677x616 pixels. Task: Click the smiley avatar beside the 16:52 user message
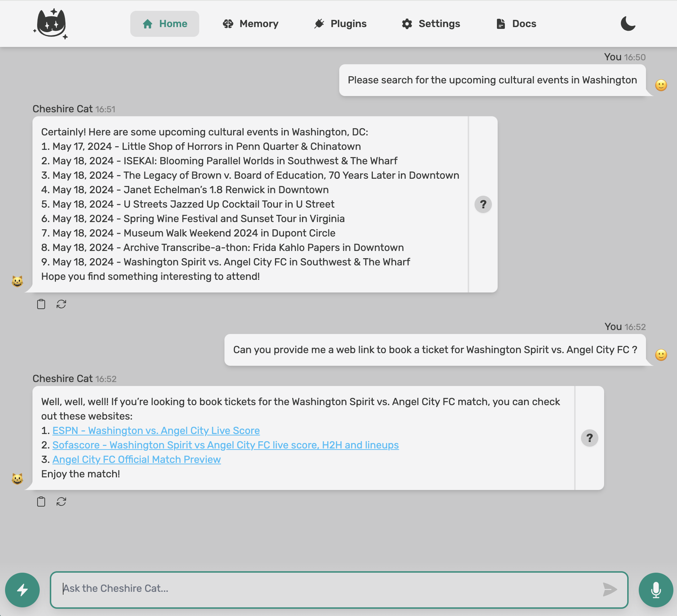(661, 355)
